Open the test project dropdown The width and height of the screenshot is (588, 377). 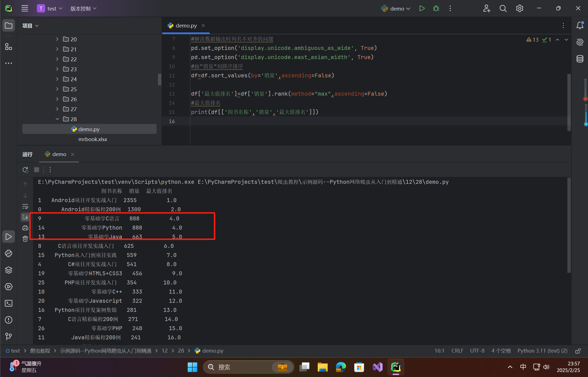coord(50,8)
